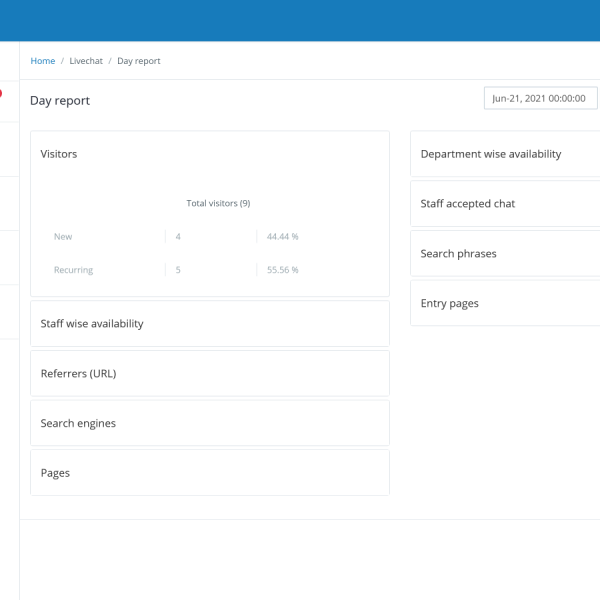Viewport: 600px width, 600px height.
Task: Expand Department wise availability panel
Action: [x=505, y=154]
